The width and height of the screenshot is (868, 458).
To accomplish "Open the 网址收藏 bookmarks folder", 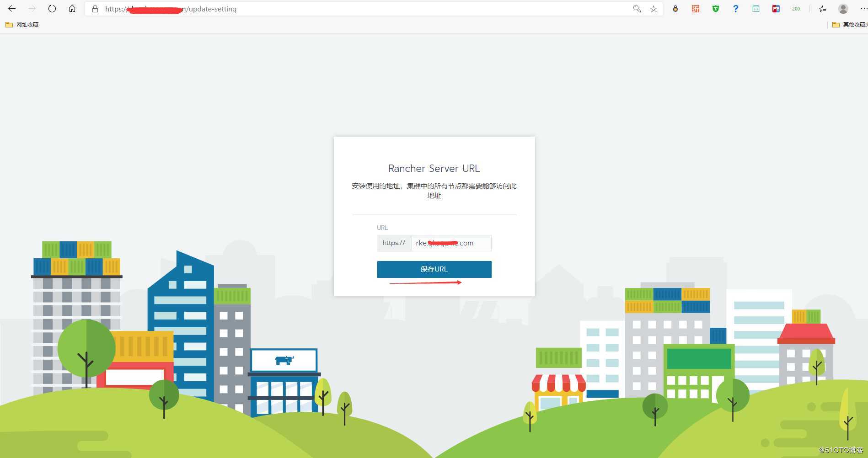I will 22,25.
